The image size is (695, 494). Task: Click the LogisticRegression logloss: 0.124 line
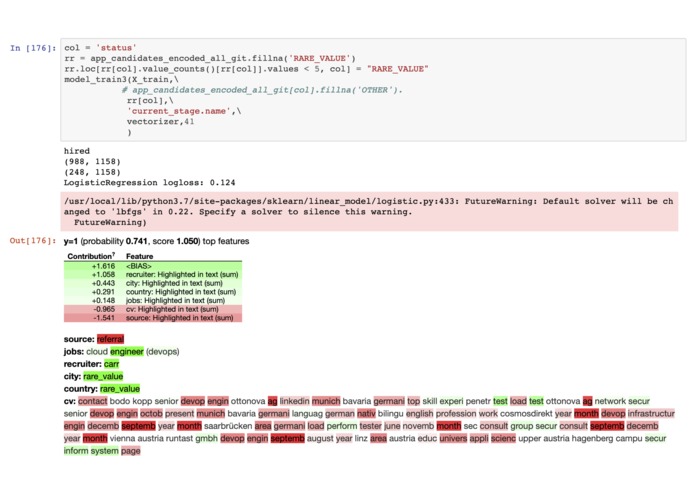pos(149,183)
